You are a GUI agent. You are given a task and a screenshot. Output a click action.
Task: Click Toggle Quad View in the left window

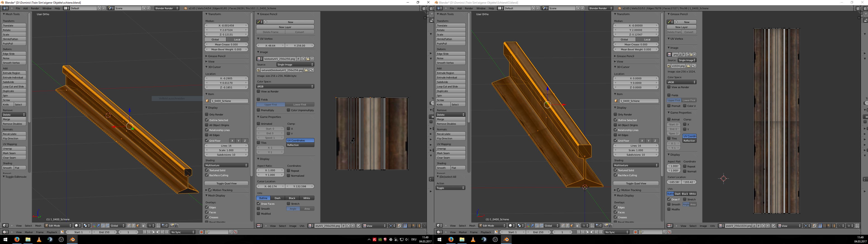pyautogui.click(x=226, y=183)
